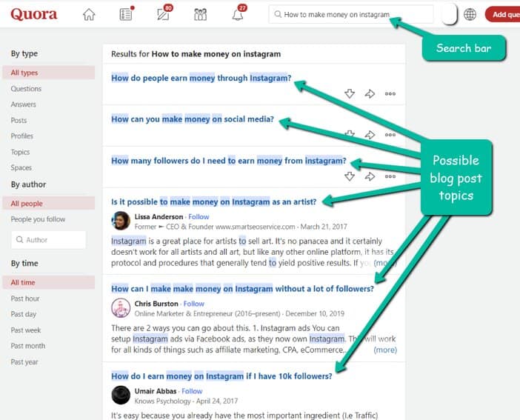Click the Quora logo
Viewport: 520px width, 420px height.
click(x=33, y=14)
